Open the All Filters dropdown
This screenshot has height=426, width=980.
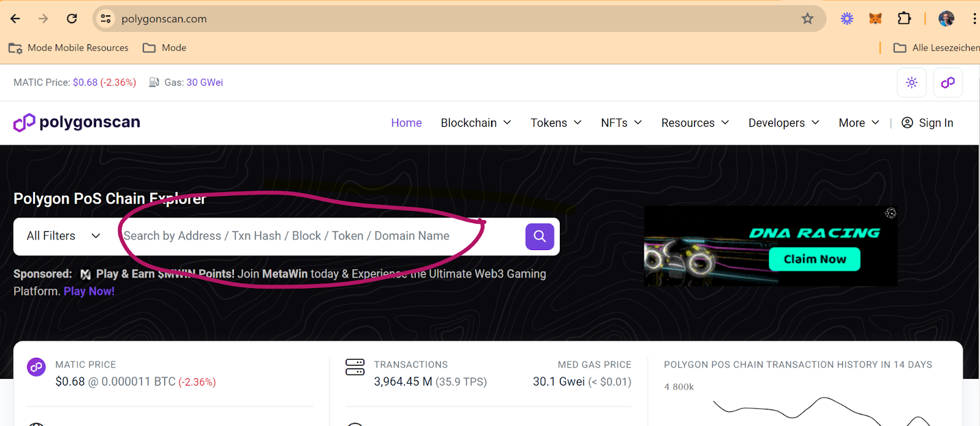[x=64, y=236]
